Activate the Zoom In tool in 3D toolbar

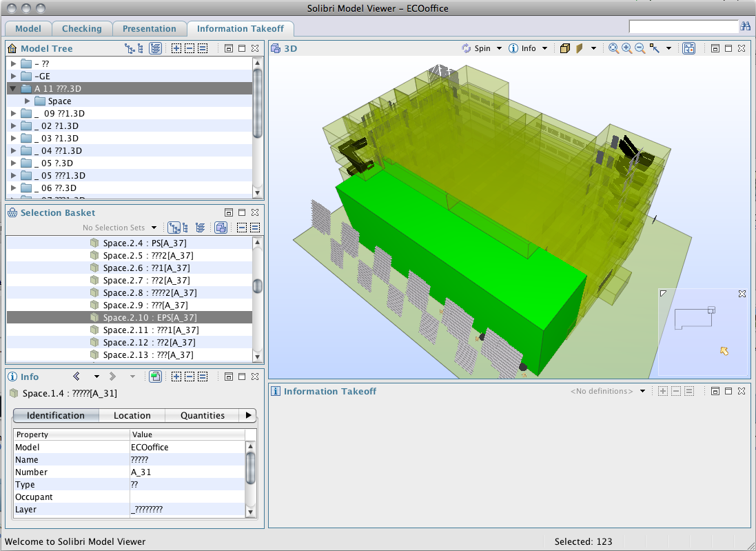pos(626,48)
